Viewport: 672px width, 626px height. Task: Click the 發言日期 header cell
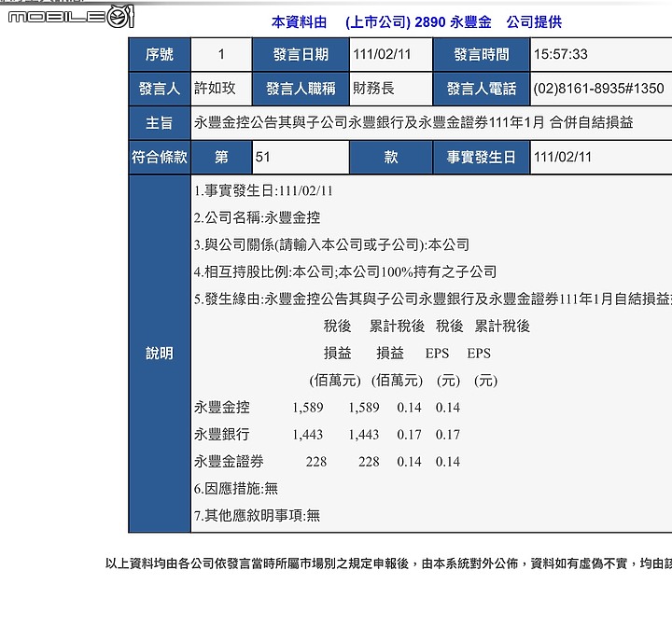(x=301, y=54)
